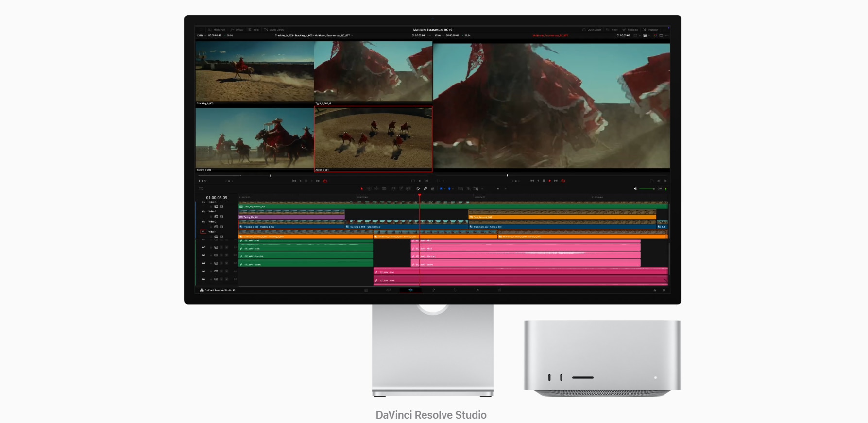
Task: Open the source viewer mode dropdown
Action: (x=202, y=181)
